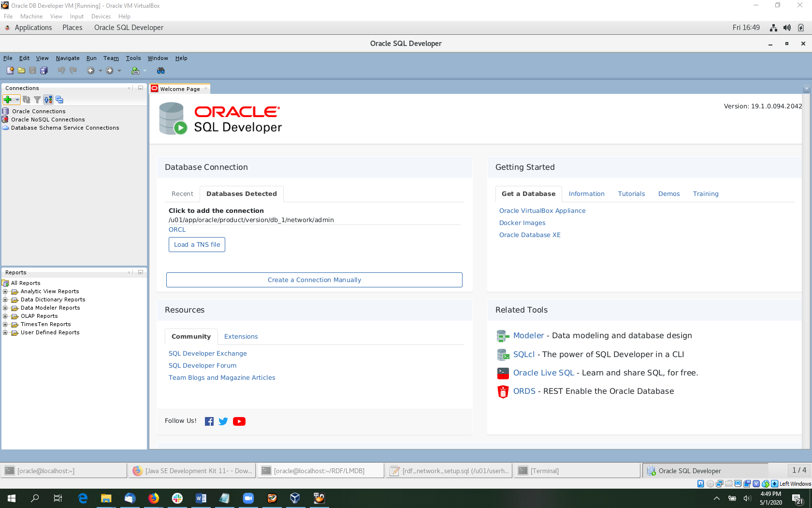812x508 pixels.
Task: Switch to rdf_network_setup.sql taskbar window
Action: [x=450, y=471]
